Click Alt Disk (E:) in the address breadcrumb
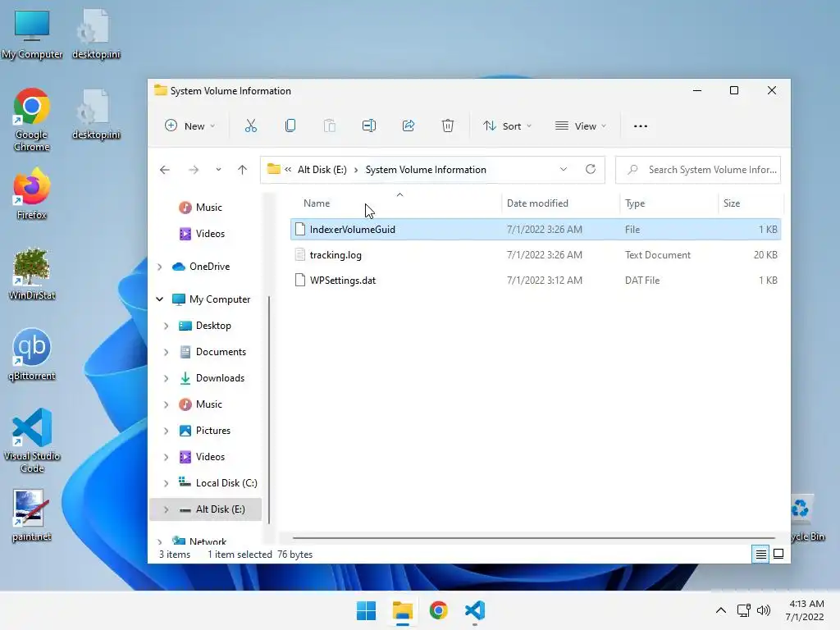This screenshot has height=630, width=840. click(x=322, y=170)
